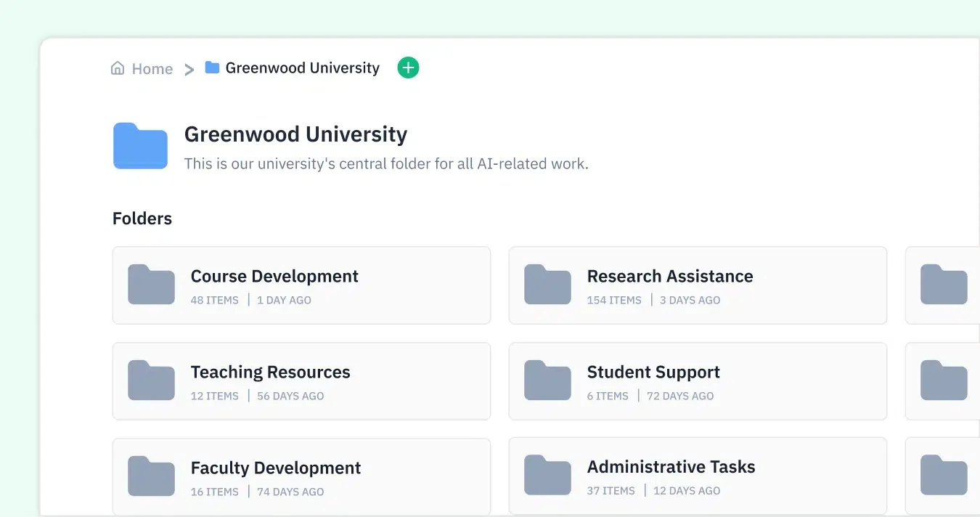The height and width of the screenshot is (517, 980).
Task: Open the Teaching Resources folder card
Action: click(x=301, y=380)
